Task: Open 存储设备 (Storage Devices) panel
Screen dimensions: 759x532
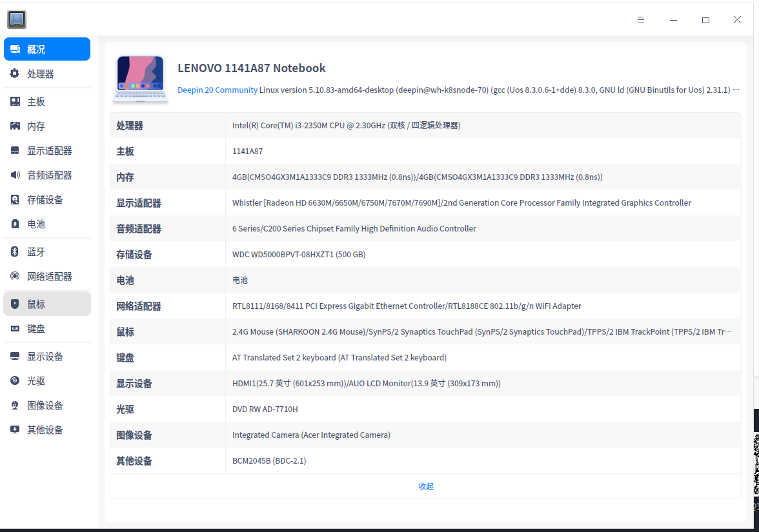Action: tap(46, 199)
